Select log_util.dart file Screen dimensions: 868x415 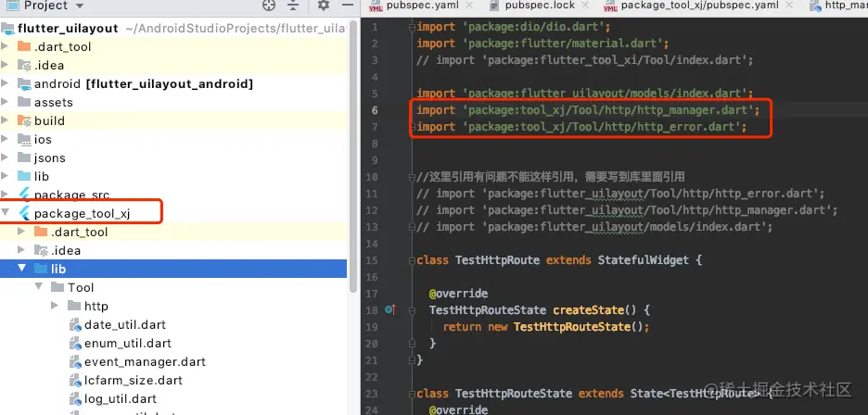point(121,398)
